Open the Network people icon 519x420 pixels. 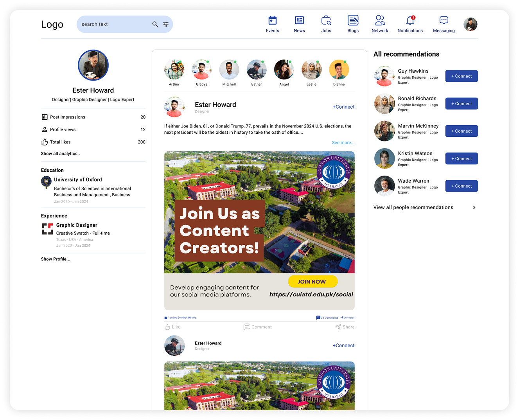[x=379, y=20]
